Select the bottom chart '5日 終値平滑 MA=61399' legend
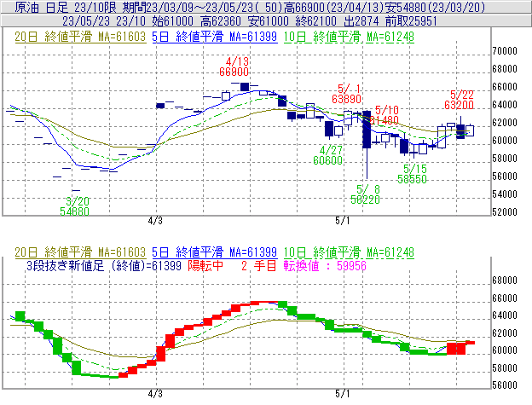This screenshot has height=405, width=532. 215,252
